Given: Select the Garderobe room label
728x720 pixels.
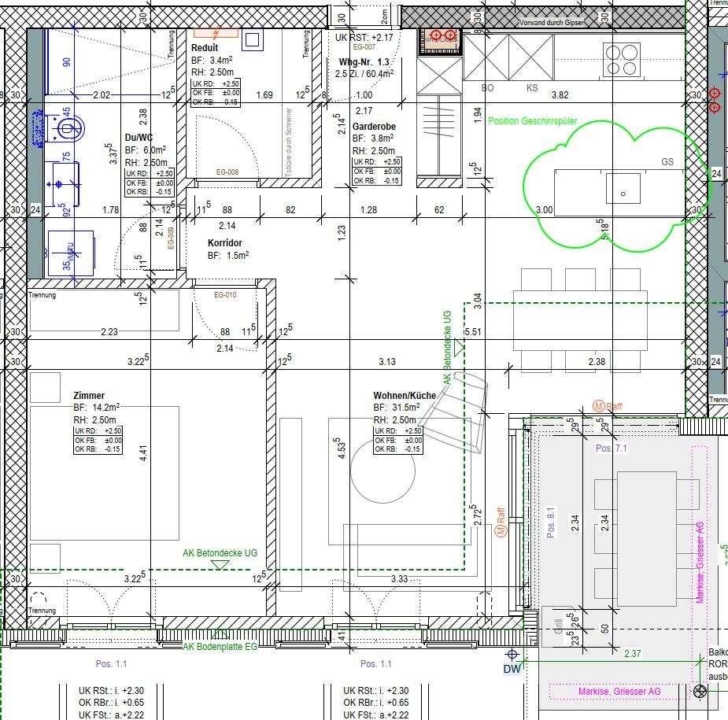Looking at the screenshot, I should (374, 126).
